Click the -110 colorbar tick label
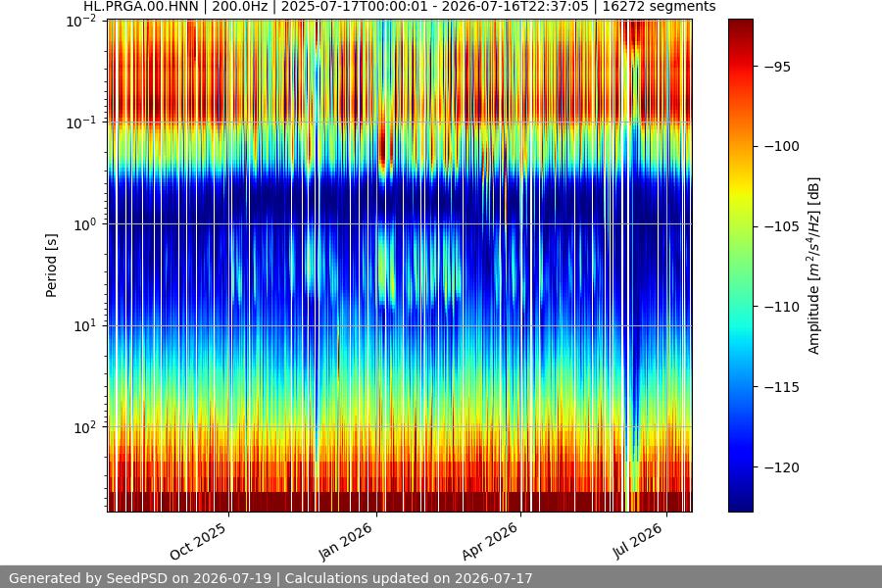This screenshot has width=882, height=588. tap(781, 307)
